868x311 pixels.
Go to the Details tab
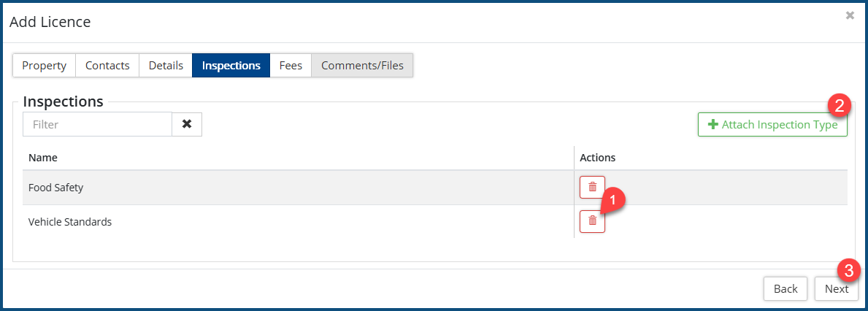(166, 65)
